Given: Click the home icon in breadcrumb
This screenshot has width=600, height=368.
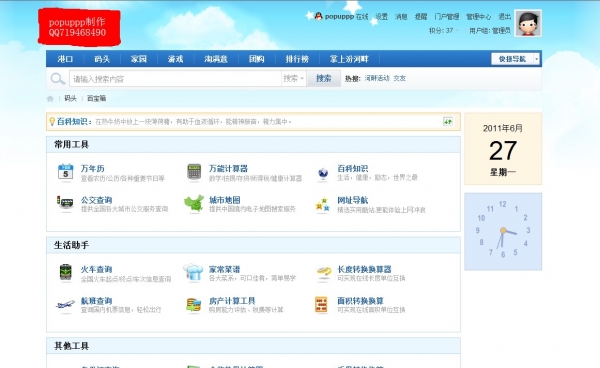Looking at the screenshot, I should 50,99.
